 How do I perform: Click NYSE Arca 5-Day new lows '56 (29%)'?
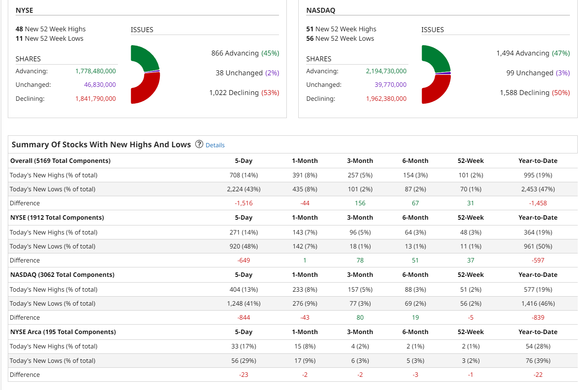(244, 361)
